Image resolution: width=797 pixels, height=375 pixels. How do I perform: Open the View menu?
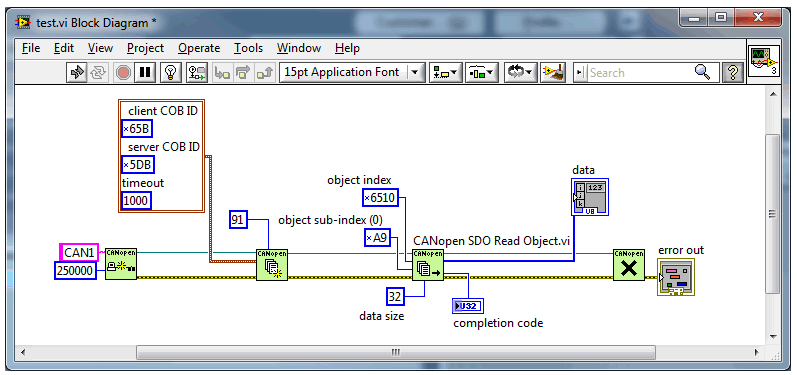coord(100,48)
